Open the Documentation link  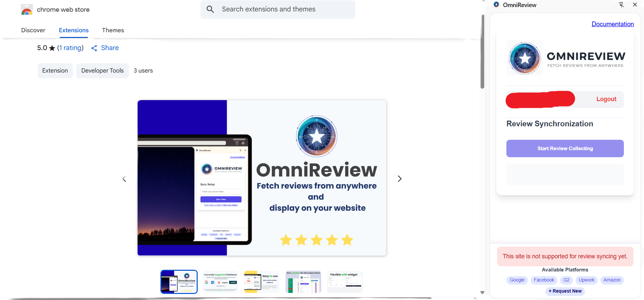pyautogui.click(x=612, y=24)
